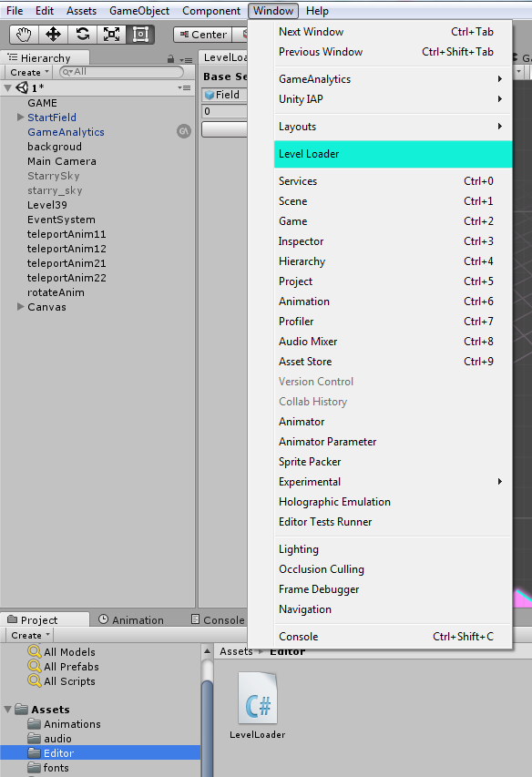Choose Next Window menu entry
532x777 pixels.
(x=393, y=32)
